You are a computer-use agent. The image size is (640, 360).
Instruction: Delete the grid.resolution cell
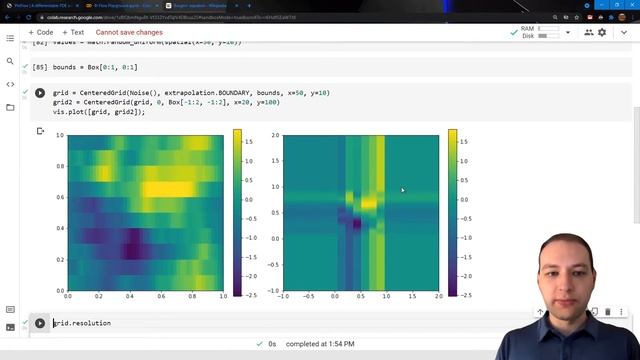click(x=607, y=312)
